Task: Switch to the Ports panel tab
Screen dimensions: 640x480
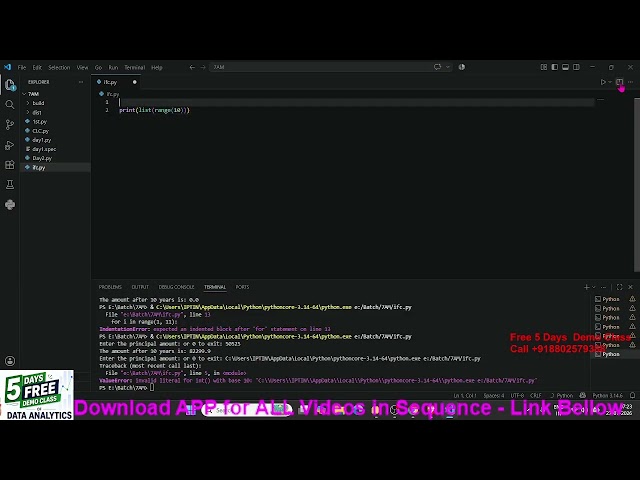Action: coord(242,287)
